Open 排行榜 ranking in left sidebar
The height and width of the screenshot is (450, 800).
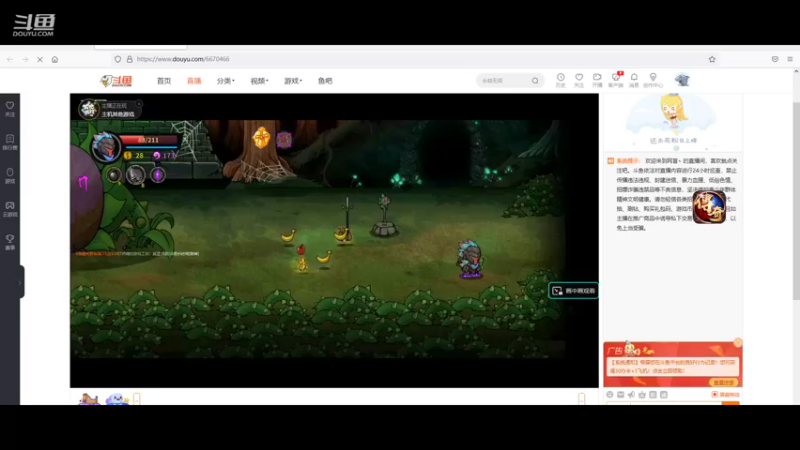10,142
